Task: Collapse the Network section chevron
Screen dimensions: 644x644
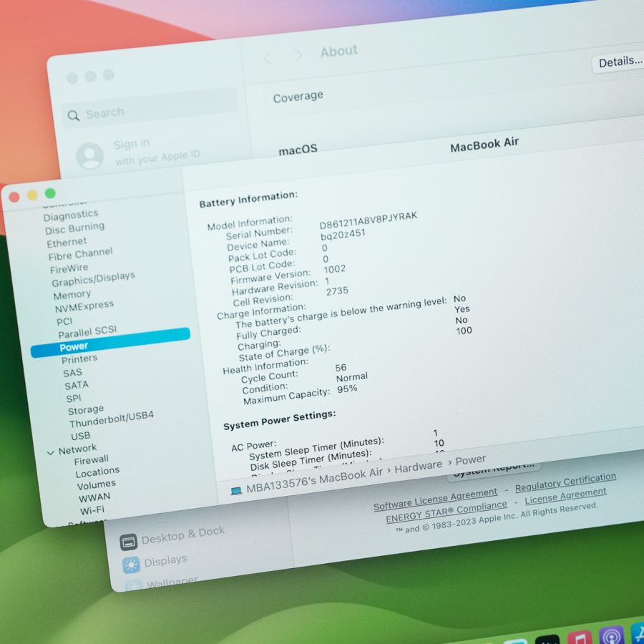Action: (51, 453)
